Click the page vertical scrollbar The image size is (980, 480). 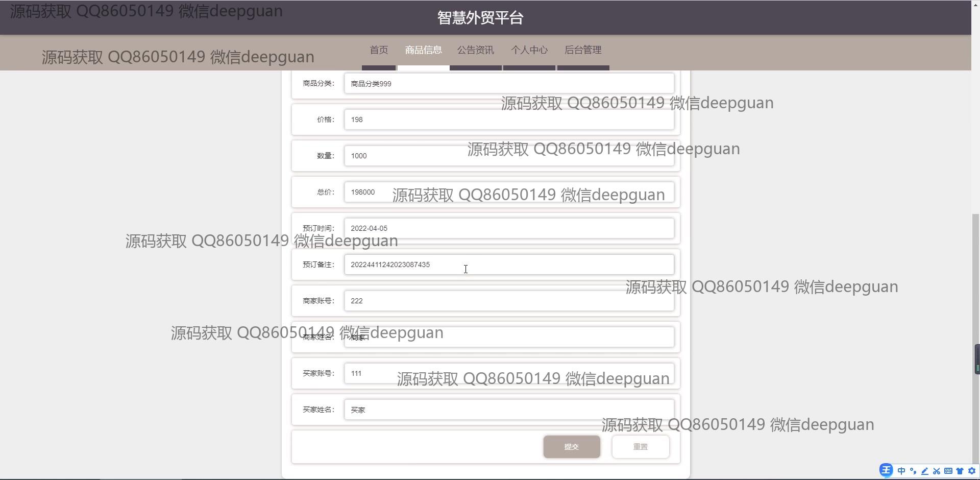click(976, 306)
